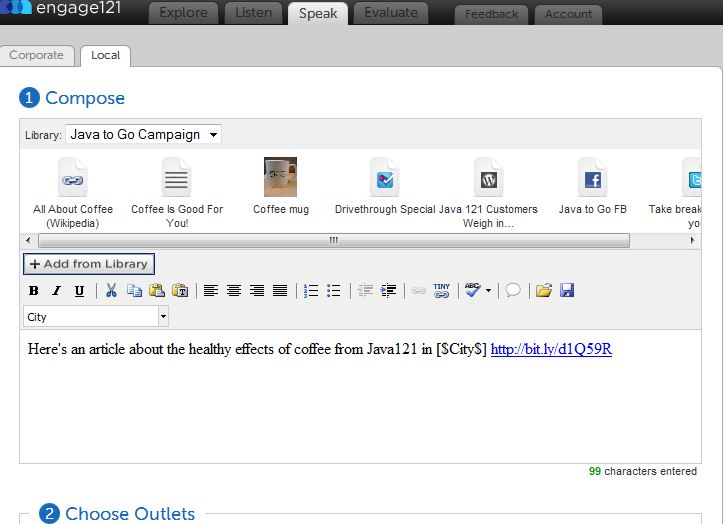Screen dimensions: 723x524
Task: Click the speech bubble comment icon
Action: pos(513,291)
